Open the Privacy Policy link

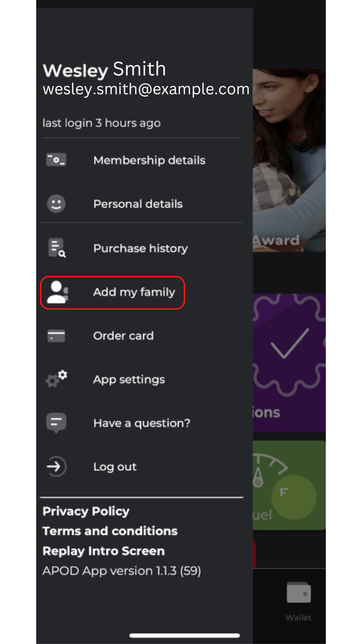[86, 511]
